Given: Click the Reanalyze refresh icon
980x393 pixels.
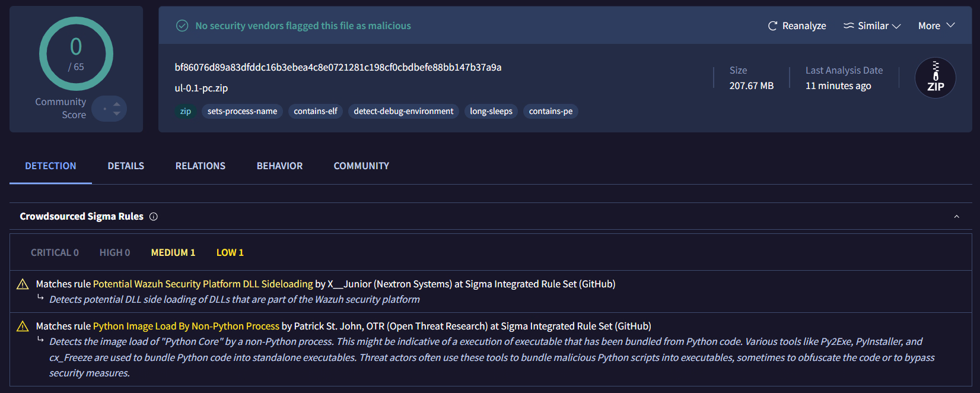Looking at the screenshot, I should pyautogui.click(x=772, y=26).
